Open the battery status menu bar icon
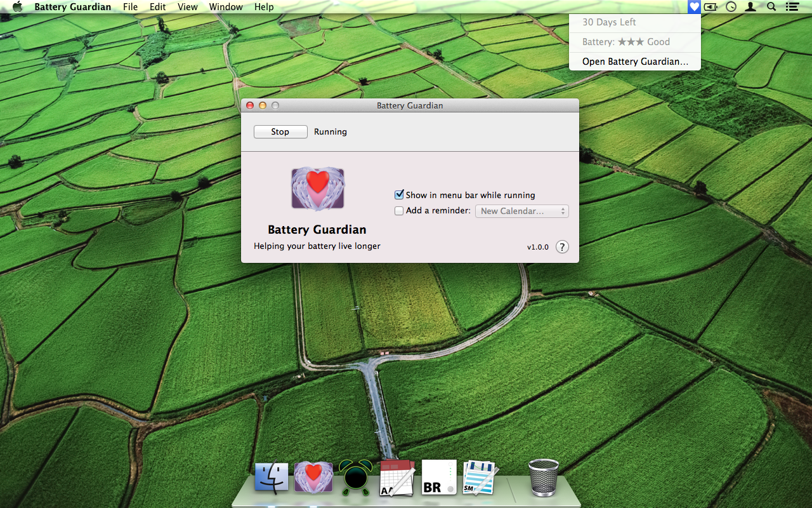812x508 pixels. 711,7
